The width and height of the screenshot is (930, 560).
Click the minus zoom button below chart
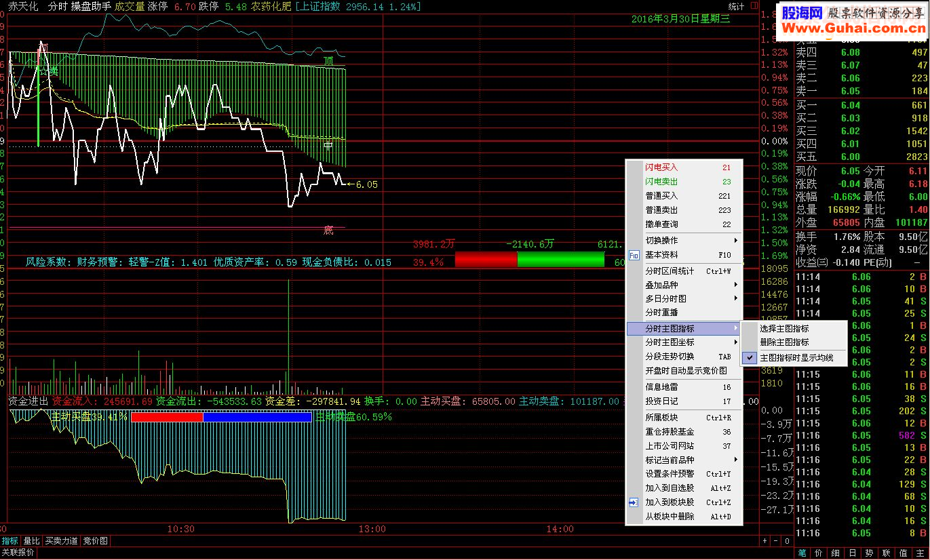776,541
